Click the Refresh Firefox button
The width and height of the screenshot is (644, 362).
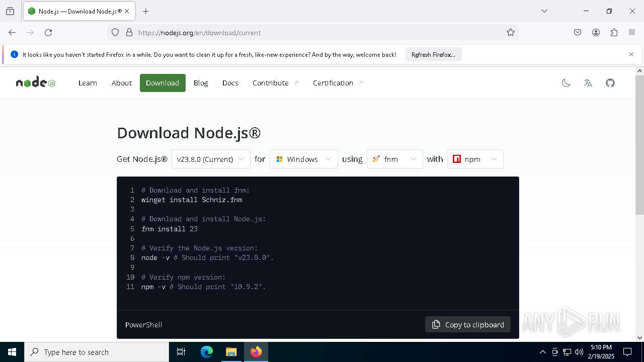[433, 55]
